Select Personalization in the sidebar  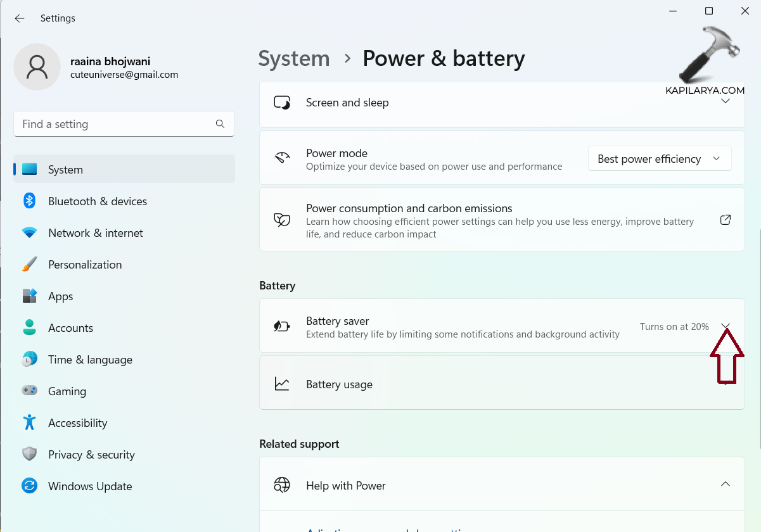tap(85, 265)
